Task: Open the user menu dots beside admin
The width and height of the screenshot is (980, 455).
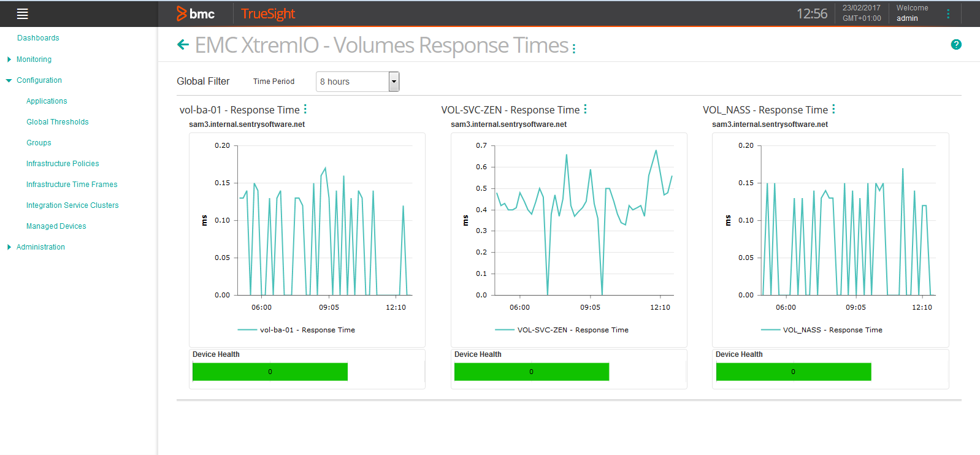Action: pyautogui.click(x=948, y=13)
